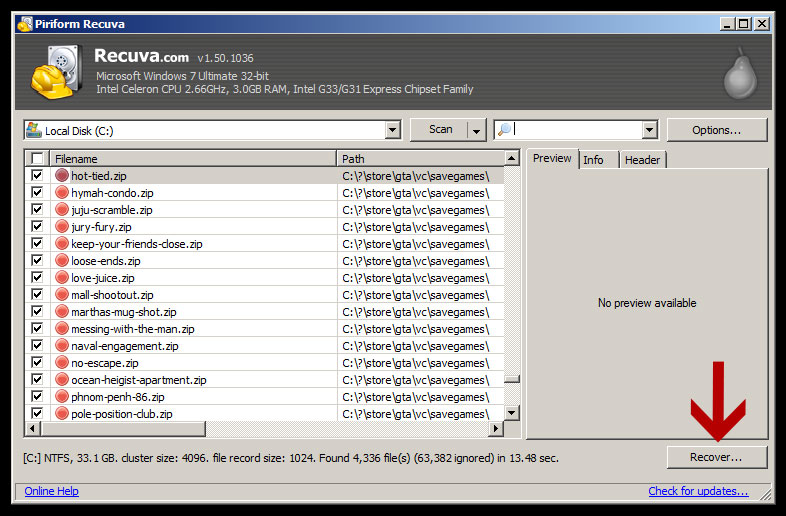Screen dimensions: 786x516
Task: Open the Local Disk (C:) drive dropdown
Action: coord(393,130)
